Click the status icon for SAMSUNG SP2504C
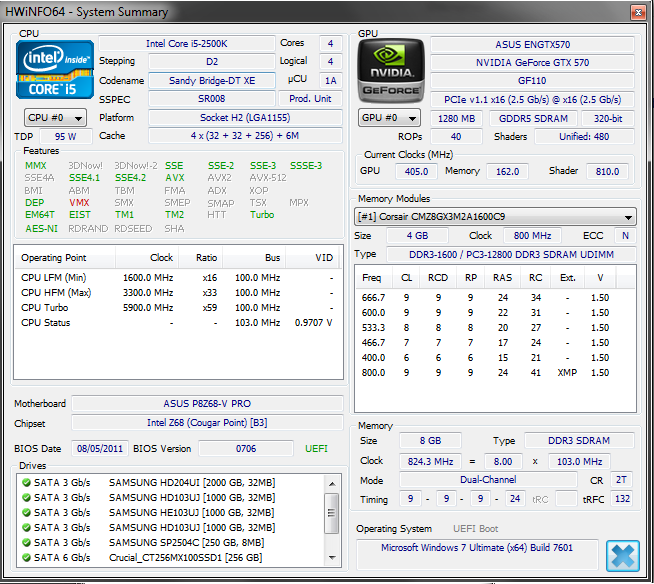Image resolution: width=654 pixels, height=584 pixels. 26,543
